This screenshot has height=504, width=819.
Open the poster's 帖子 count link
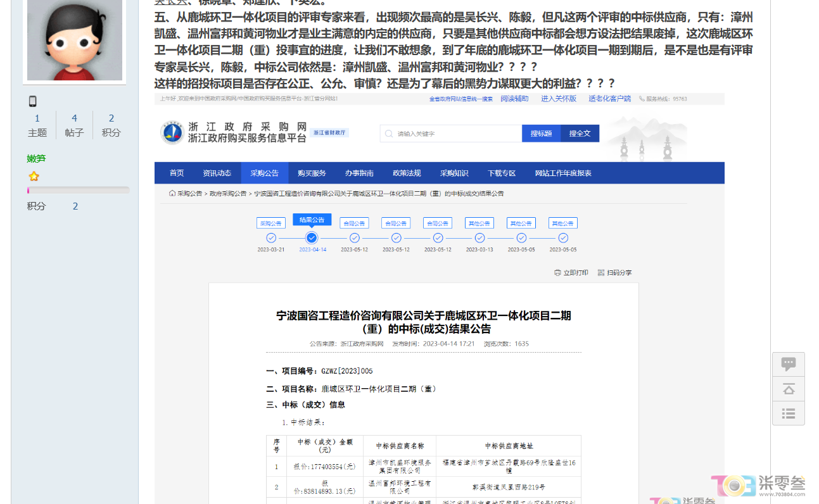(74, 118)
